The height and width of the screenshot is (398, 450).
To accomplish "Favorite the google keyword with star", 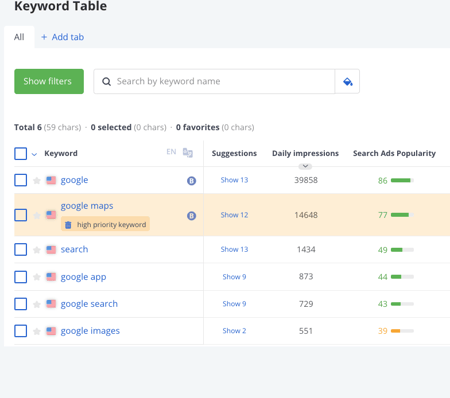I will point(37,181).
